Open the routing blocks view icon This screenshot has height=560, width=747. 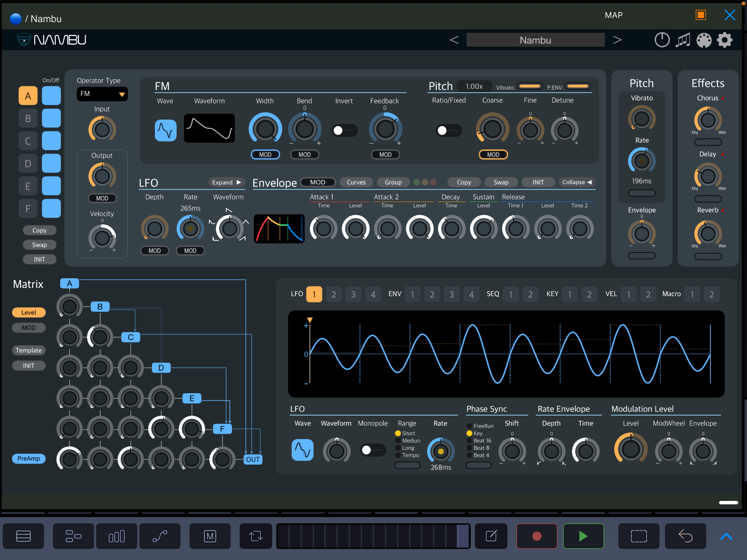click(73, 536)
